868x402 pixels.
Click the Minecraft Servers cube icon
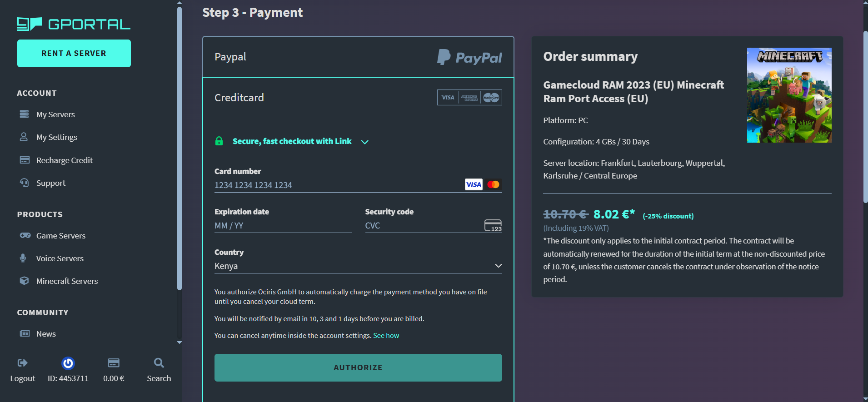[25, 281]
